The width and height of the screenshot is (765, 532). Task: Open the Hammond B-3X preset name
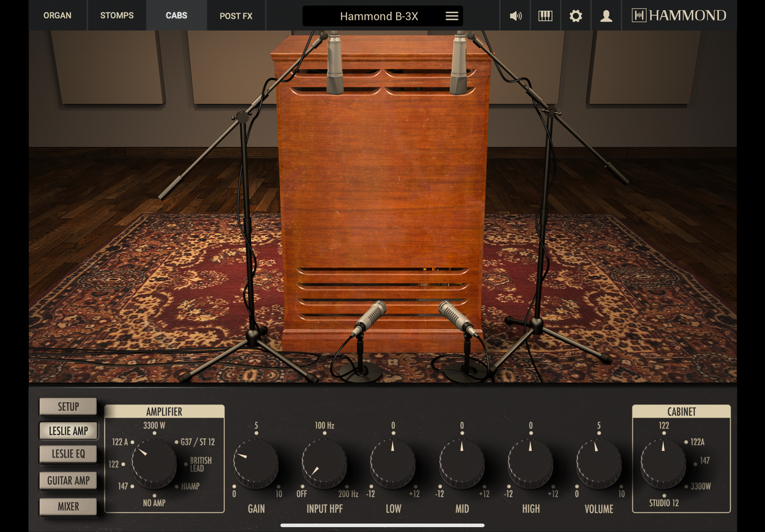click(378, 16)
